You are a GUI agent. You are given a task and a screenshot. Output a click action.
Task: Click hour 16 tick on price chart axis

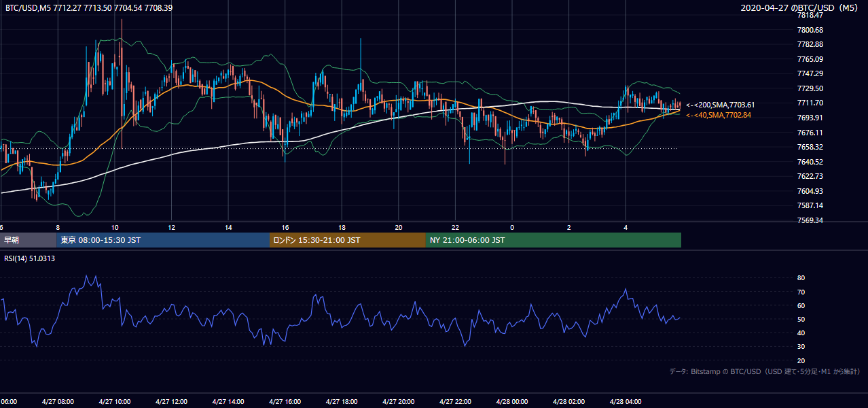click(x=285, y=228)
